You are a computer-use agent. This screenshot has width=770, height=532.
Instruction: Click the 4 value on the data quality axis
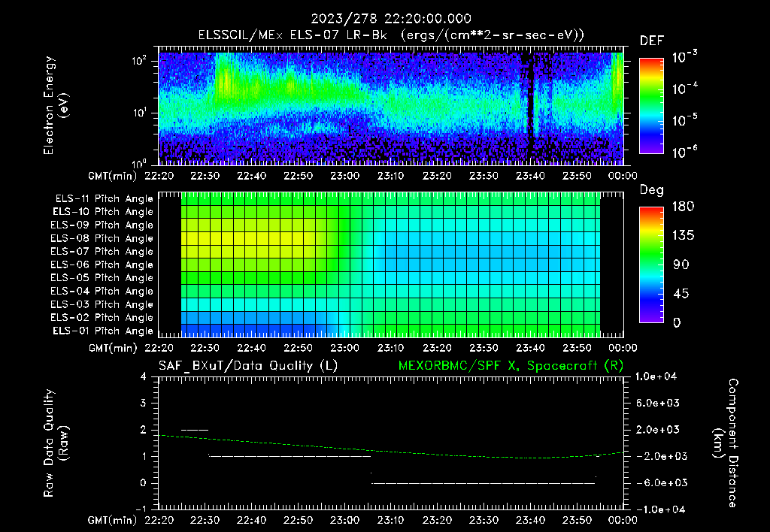coord(144,376)
